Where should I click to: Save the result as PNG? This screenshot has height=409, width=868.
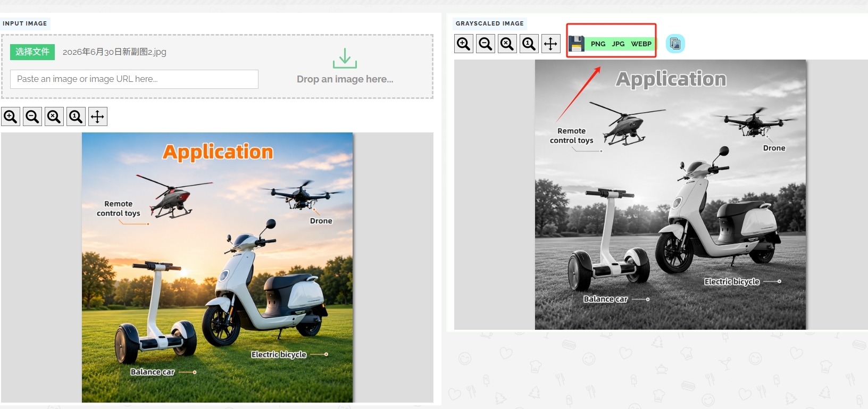(x=598, y=44)
